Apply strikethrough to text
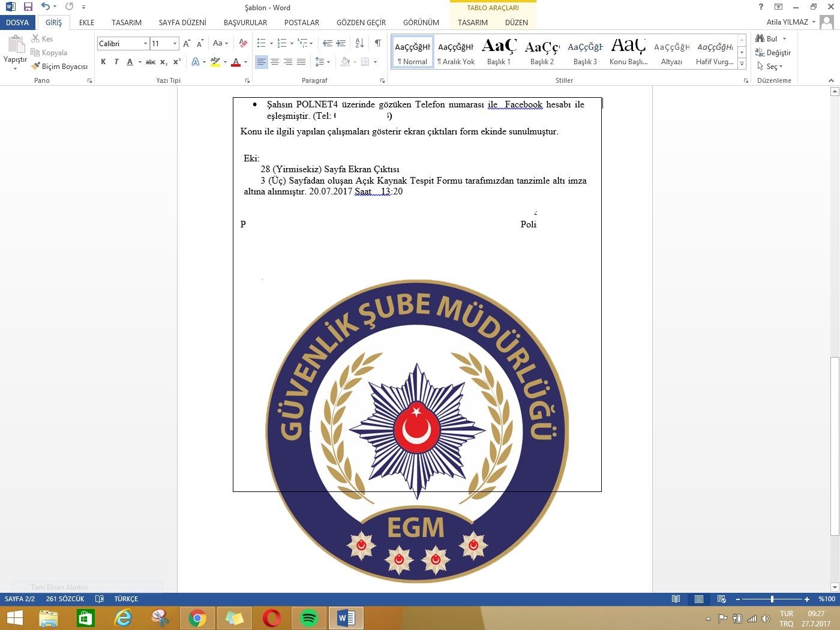Image resolution: width=840 pixels, height=630 pixels. click(x=151, y=62)
